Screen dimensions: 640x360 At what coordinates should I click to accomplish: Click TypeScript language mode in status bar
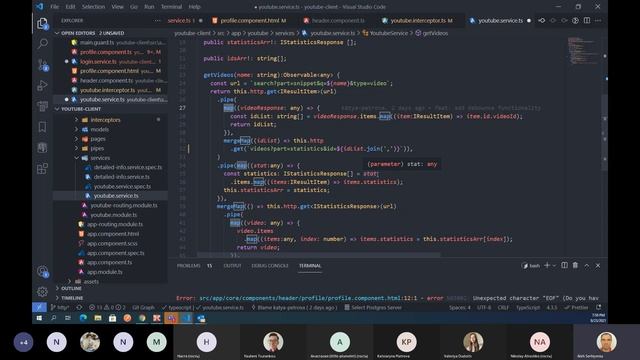[528, 307]
